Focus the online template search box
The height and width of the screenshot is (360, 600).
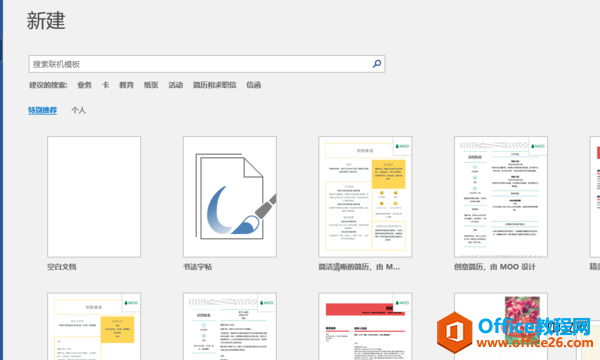tap(207, 64)
